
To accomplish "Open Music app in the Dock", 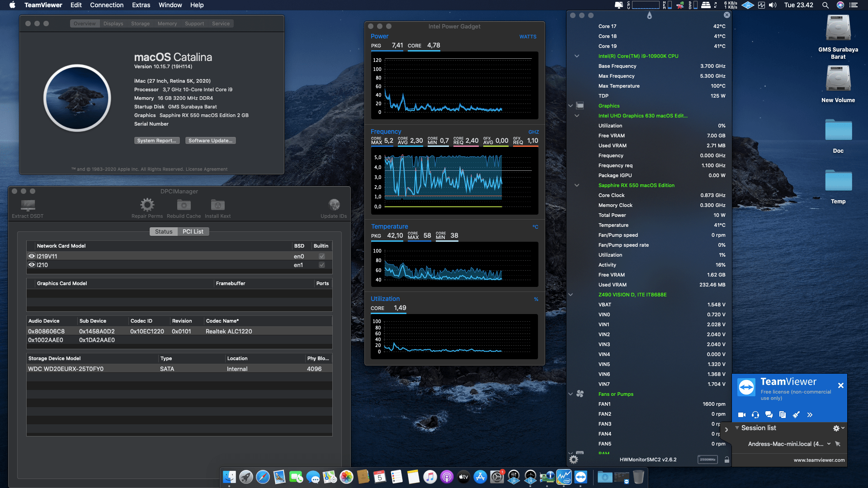I will 430,477.
